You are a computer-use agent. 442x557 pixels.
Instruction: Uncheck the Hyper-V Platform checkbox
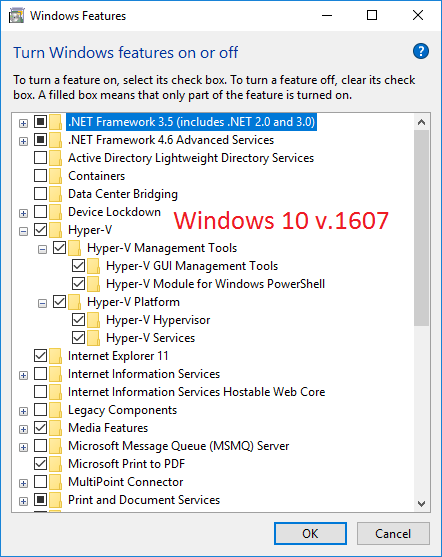pos(59,302)
